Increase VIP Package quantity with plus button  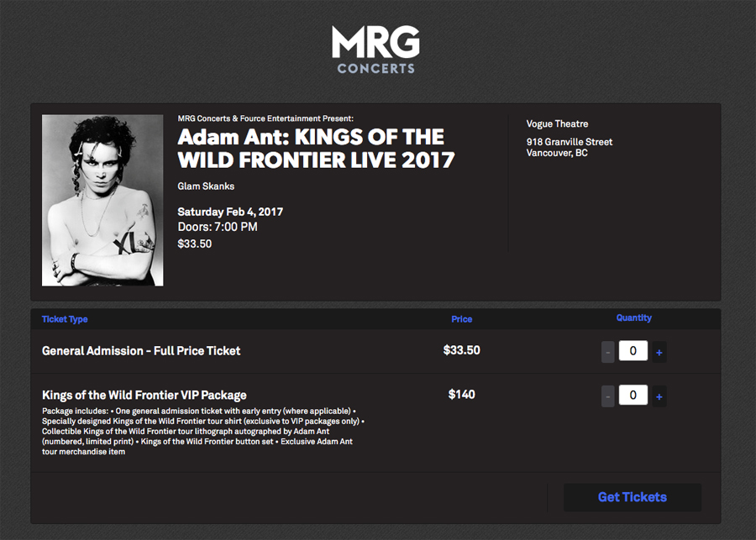659,396
